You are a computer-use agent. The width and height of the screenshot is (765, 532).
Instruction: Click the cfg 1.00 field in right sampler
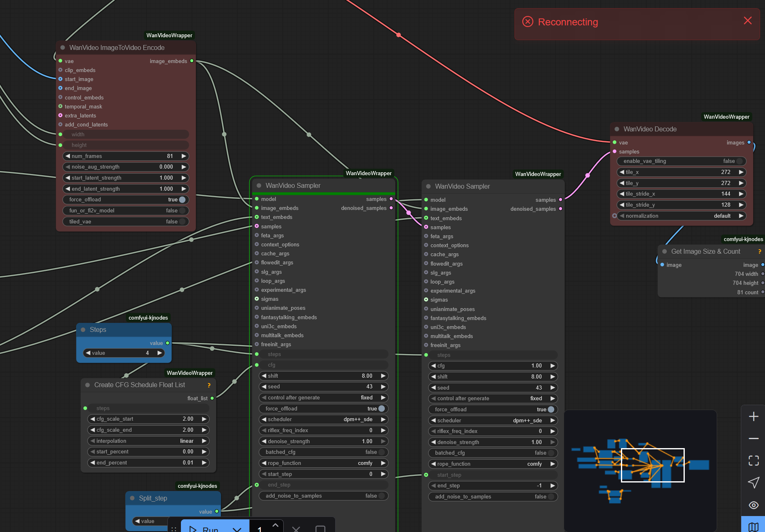coord(493,366)
